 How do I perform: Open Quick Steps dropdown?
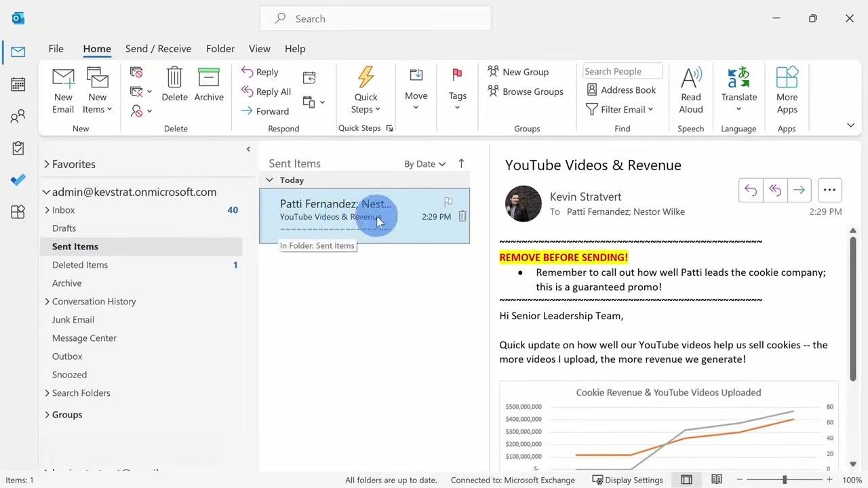coord(366,91)
